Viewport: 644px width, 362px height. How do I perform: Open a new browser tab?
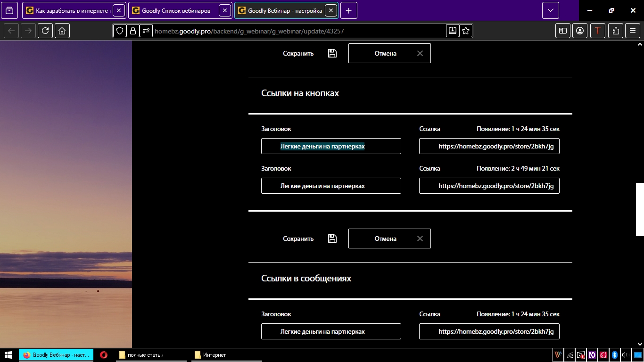click(348, 10)
